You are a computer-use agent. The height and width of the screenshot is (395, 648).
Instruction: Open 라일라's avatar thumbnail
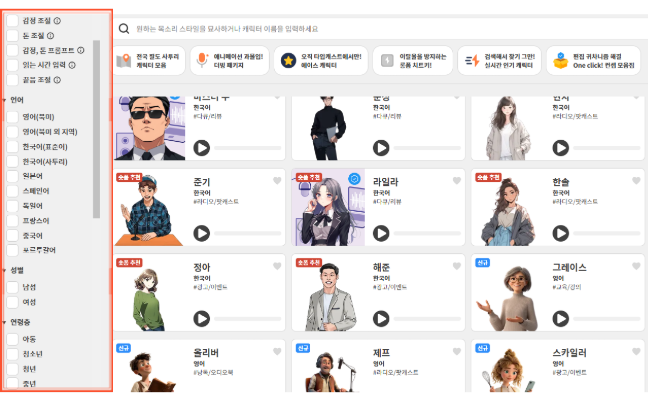tap(328, 207)
